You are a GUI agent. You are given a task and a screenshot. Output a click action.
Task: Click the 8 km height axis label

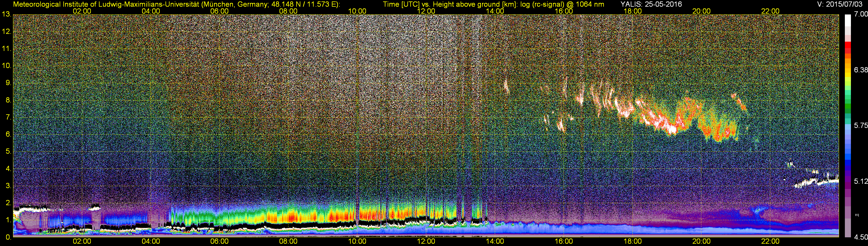(8, 100)
